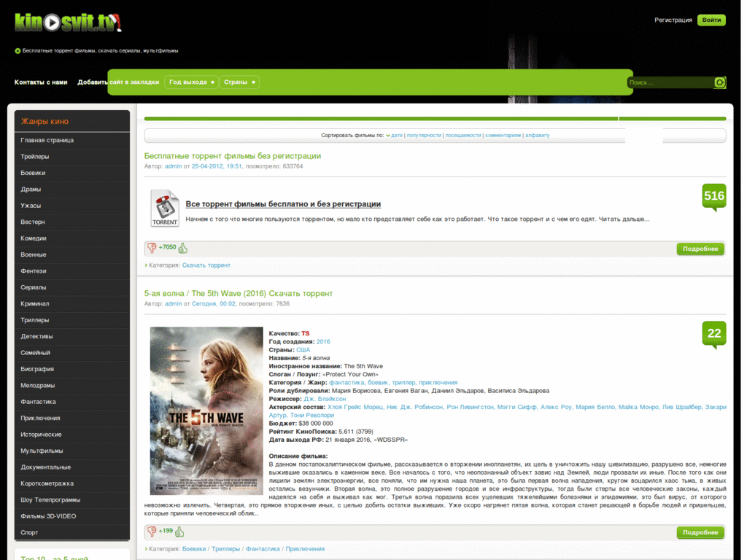747x560 pixels.
Task: Open Бесплатные торрент фильмы без регистрации title
Action: (233, 156)
